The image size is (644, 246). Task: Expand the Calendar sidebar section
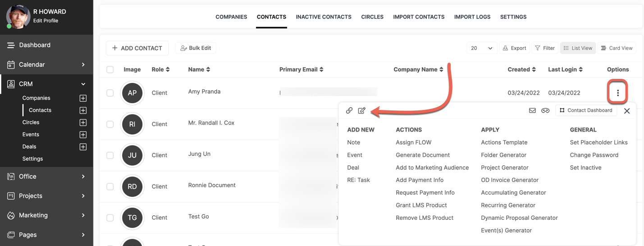coord(83,64)
